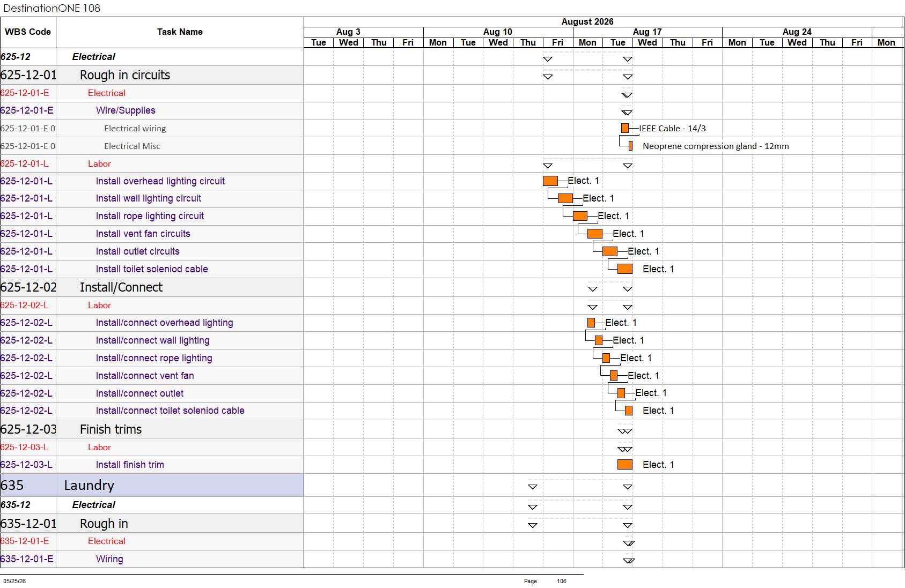Select the "Aug 17" week header

(x=648, y=32)
